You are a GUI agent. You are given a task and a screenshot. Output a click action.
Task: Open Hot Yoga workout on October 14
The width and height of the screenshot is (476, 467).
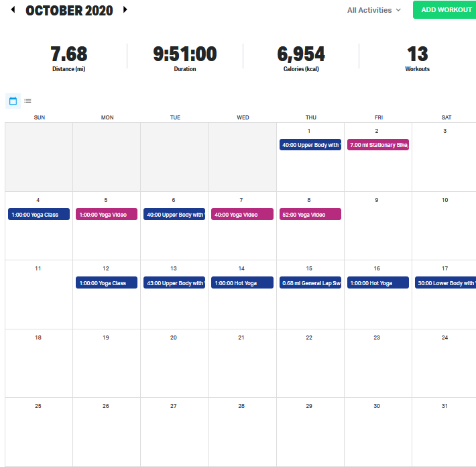[x=243, y=283]
